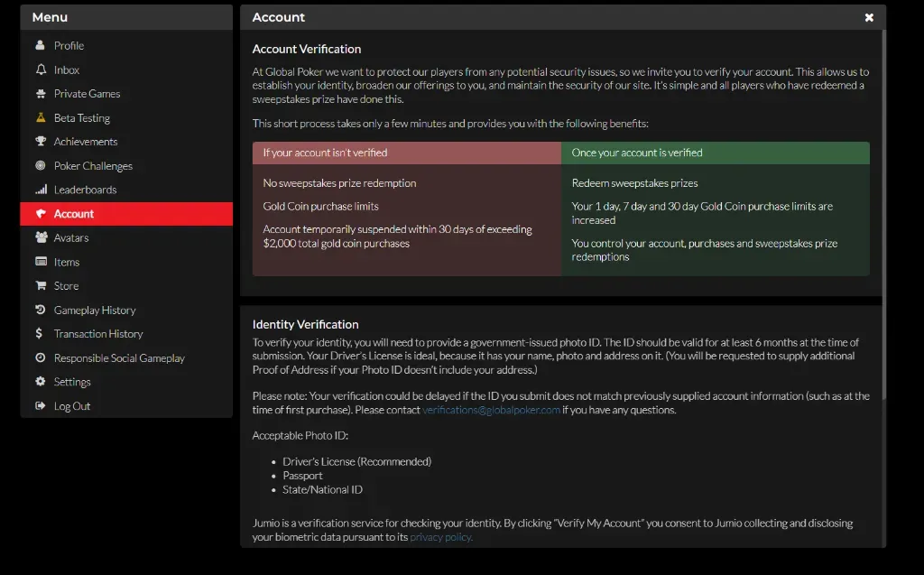Click 'Redeem sweepstakes prizes' text
This screenshot has width=924, height=575.
click(634, 183)
